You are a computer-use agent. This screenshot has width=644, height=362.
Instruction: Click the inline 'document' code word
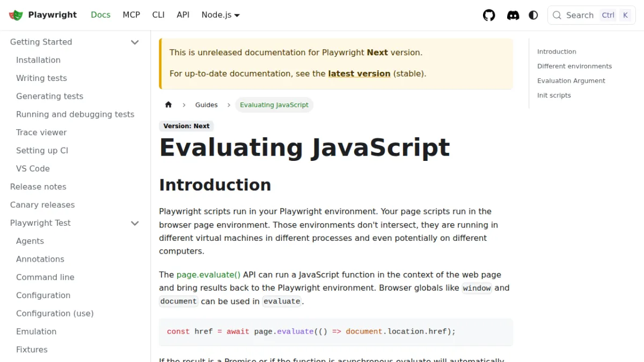(179, 301)
